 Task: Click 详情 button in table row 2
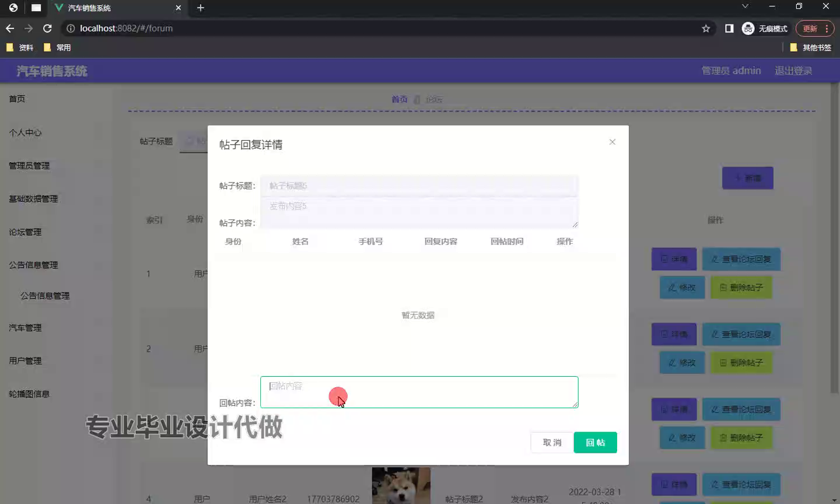point(674,334)
